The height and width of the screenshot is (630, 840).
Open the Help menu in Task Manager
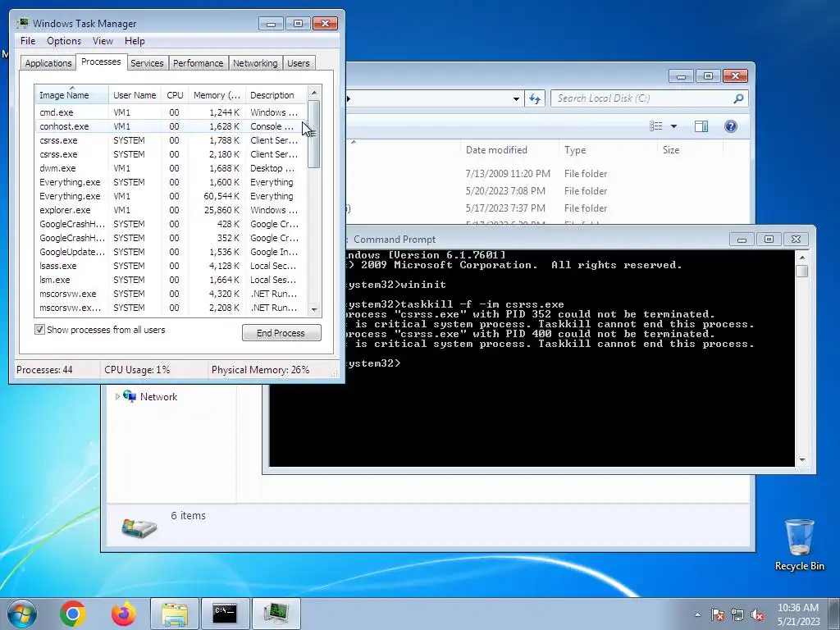click(x=135, y=41)
